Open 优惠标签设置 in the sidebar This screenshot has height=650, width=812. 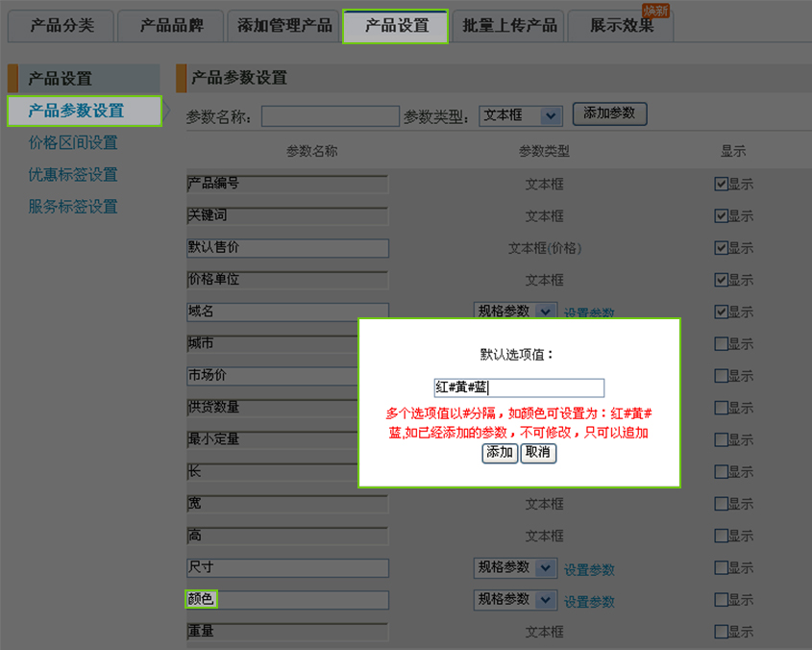pos(73,175)
